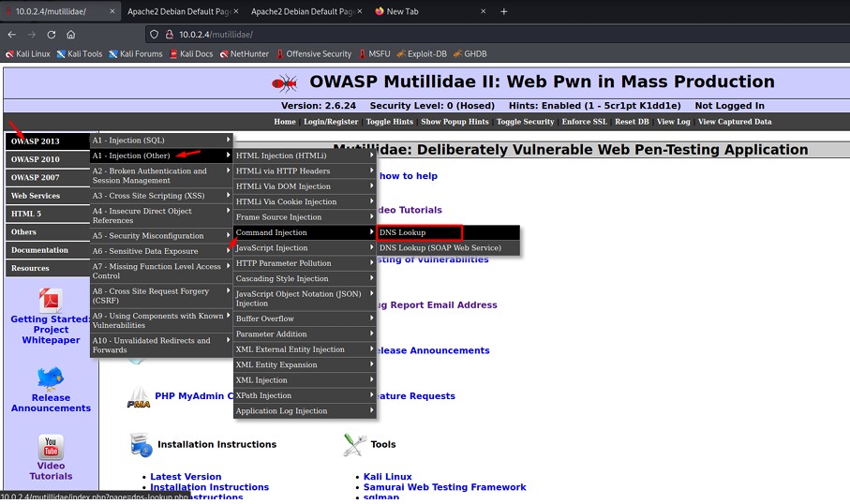Expand A3 - Cross Site Scripting (XSS)

[161, 196]
